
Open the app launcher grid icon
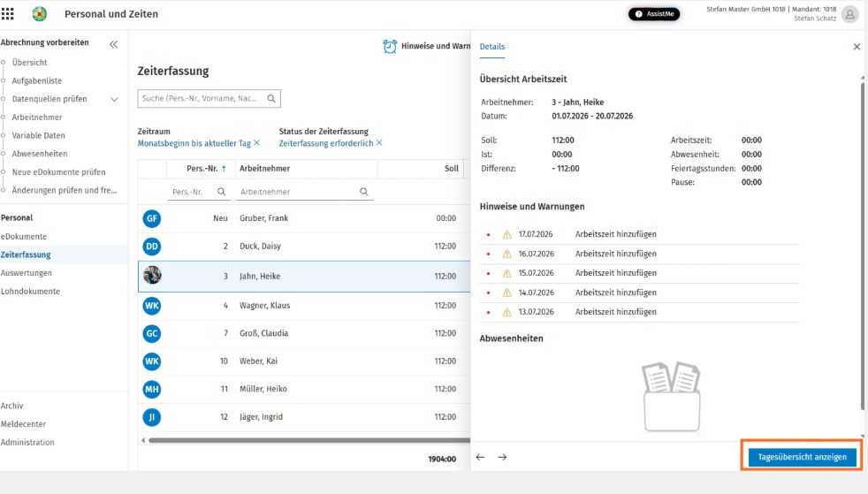click(x=8, y=14)
